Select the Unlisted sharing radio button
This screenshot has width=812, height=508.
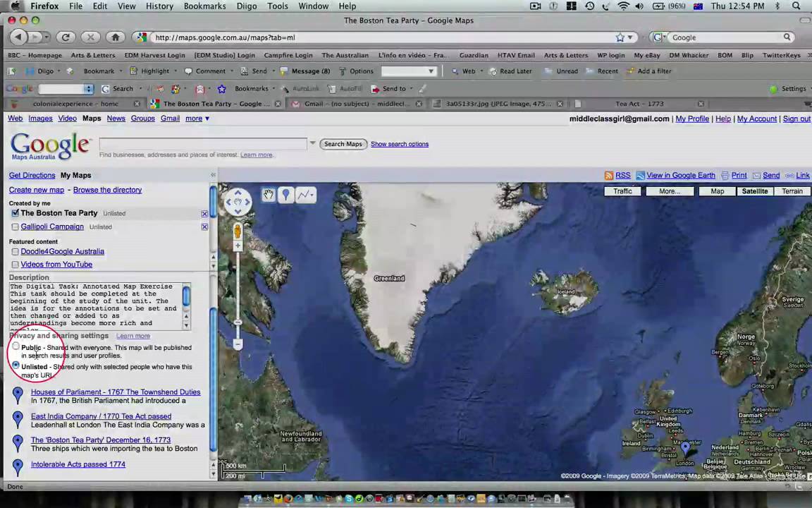click(x=16, y=365)
